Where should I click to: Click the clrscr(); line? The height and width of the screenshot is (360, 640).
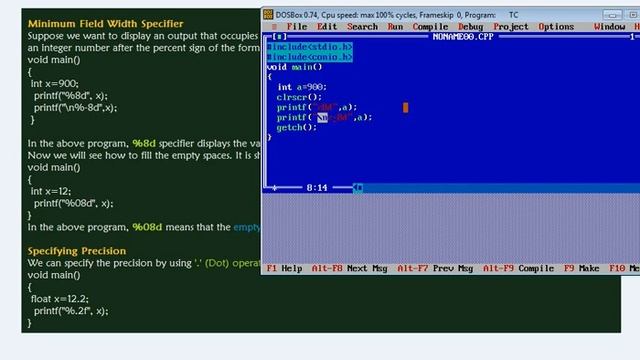point(299,97)
